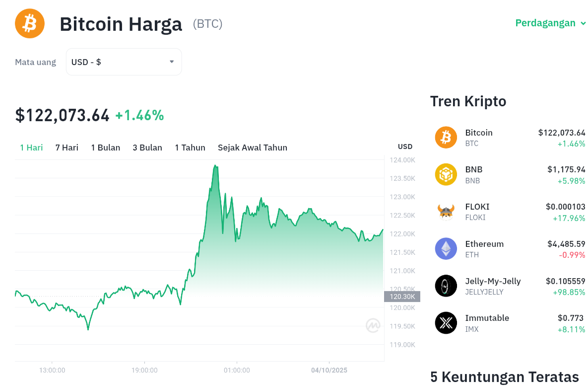Click the Bitcoin icon in Tren Kripto

pos(446,138)
